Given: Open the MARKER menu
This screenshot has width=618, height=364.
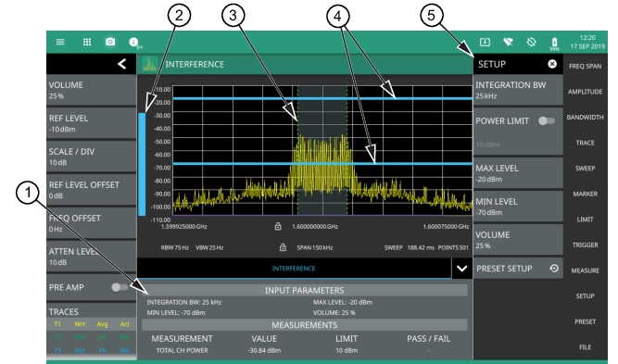Looking at the screenshot, I should pyautogui.click(x=585, y=194).
